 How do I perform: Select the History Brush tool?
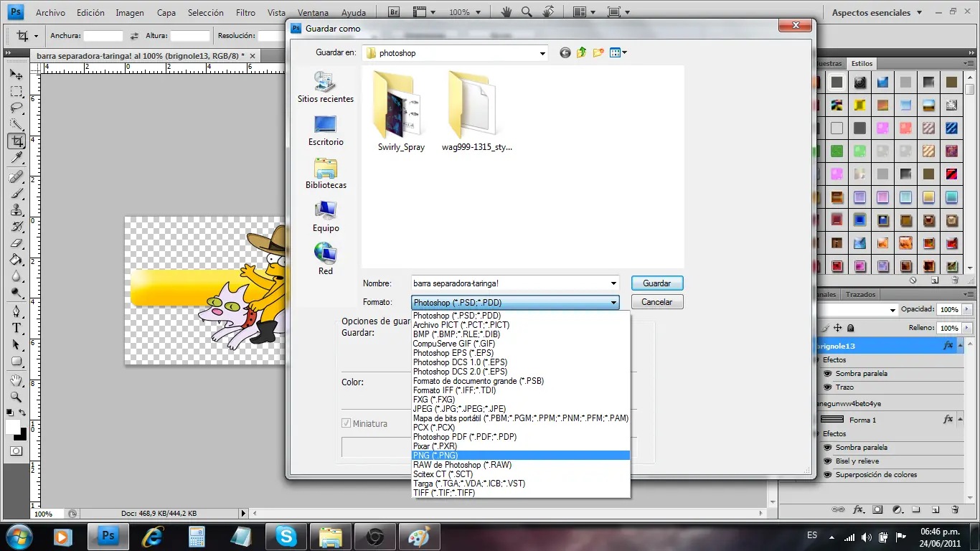pos(16,227)
